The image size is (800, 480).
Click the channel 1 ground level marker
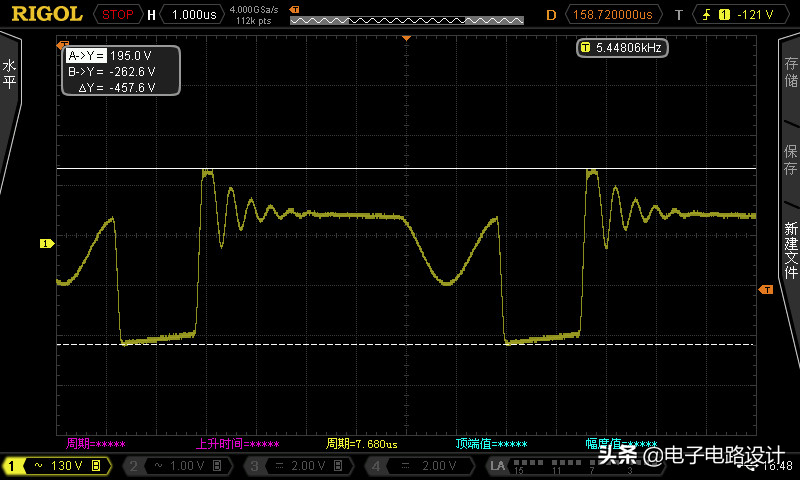(45, 243)
